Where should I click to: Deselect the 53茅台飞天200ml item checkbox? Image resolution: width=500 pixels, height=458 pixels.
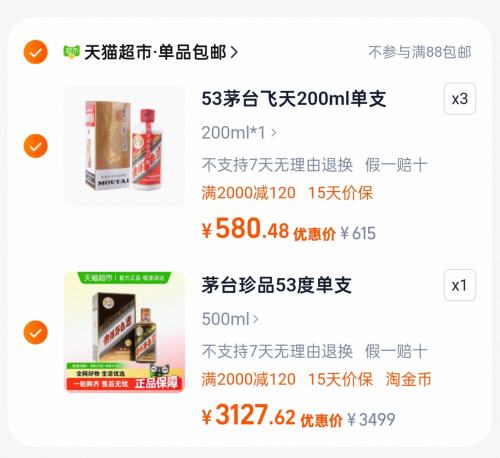[36, 146]
